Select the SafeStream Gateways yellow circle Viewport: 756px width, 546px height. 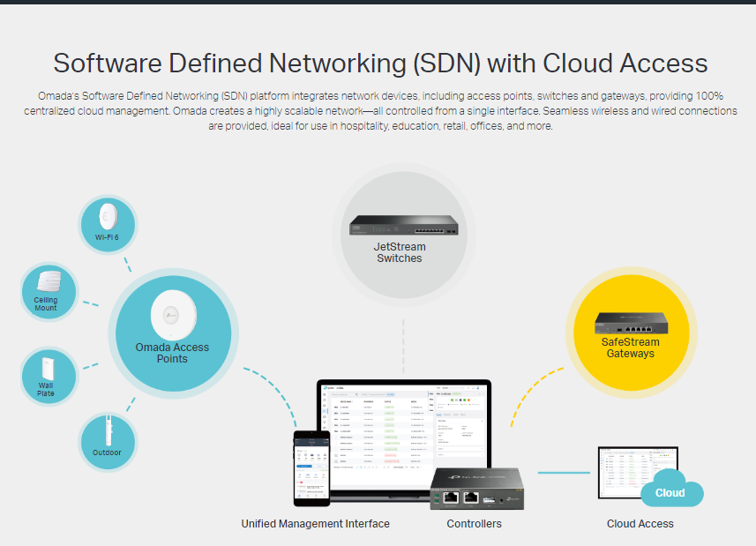(x=631, y=333)
